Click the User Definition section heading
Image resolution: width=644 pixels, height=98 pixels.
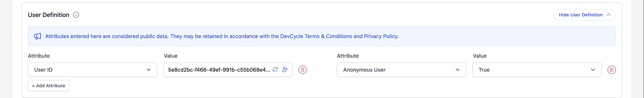(x=48, y=15)
